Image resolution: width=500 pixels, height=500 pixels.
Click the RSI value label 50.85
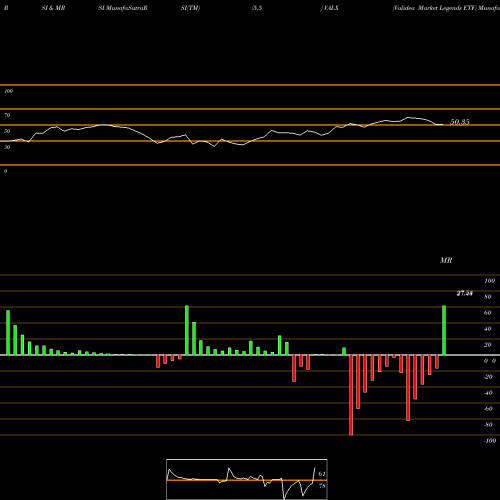(460, 122)
